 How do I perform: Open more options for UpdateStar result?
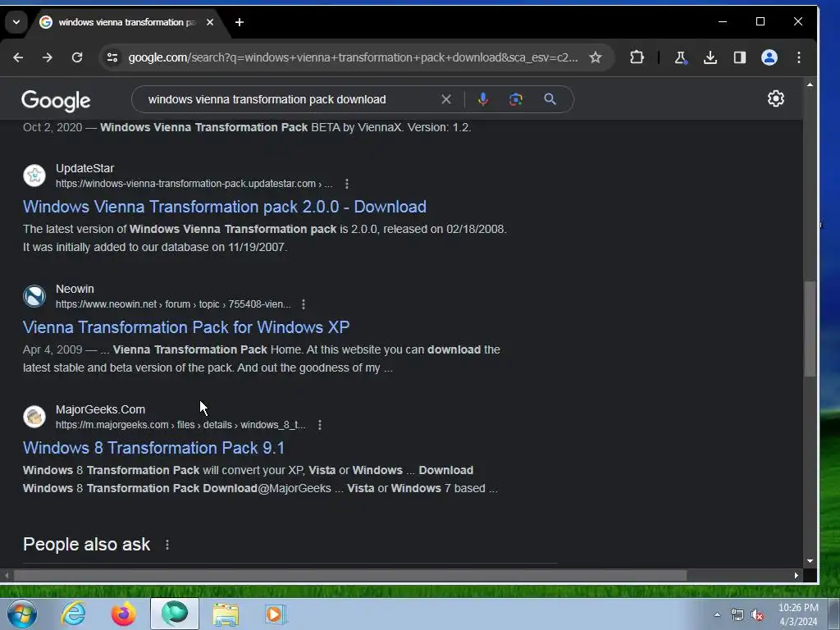347,184
